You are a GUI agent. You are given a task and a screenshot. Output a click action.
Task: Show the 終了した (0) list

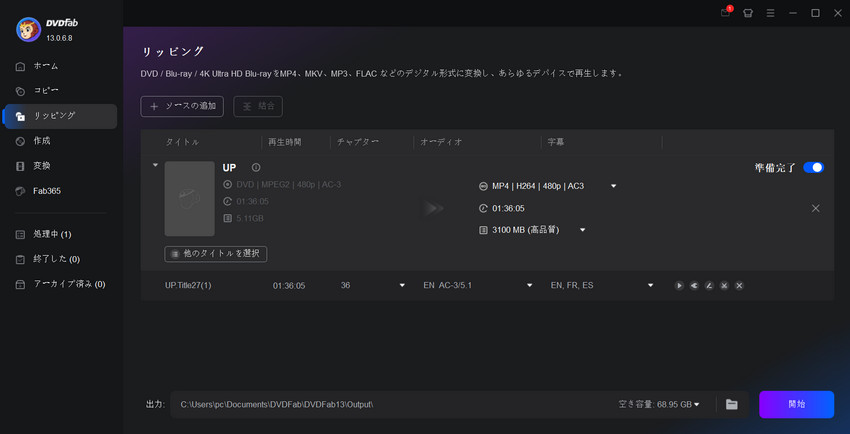[x=61, y=259]
